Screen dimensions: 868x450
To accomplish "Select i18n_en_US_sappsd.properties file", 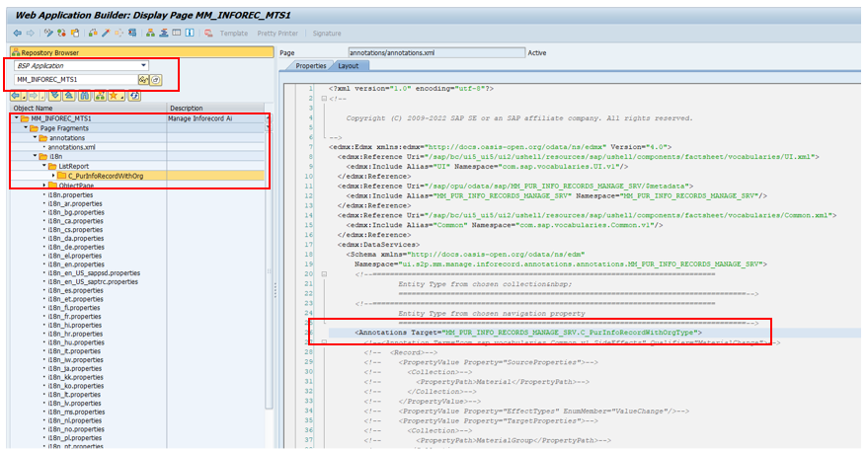I will 94,273.
